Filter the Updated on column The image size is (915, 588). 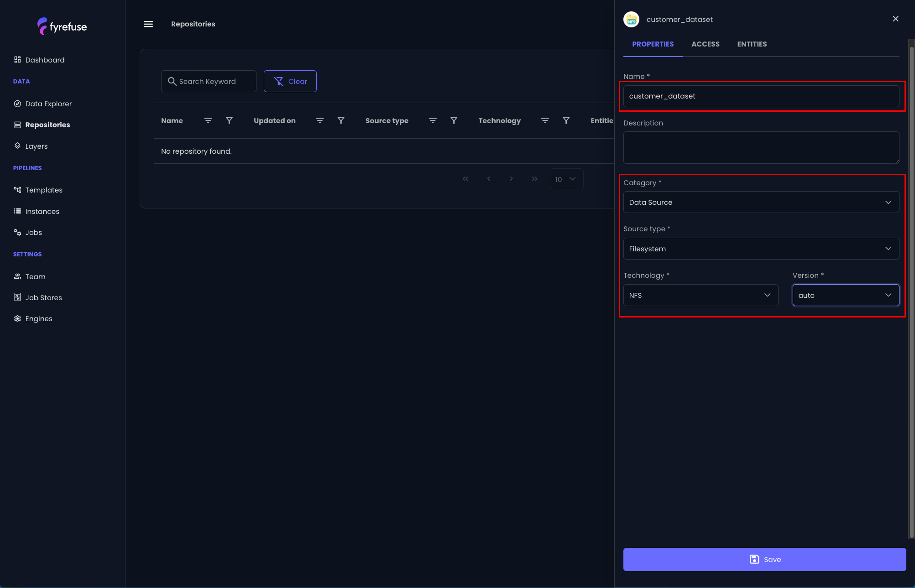[341, 120]
